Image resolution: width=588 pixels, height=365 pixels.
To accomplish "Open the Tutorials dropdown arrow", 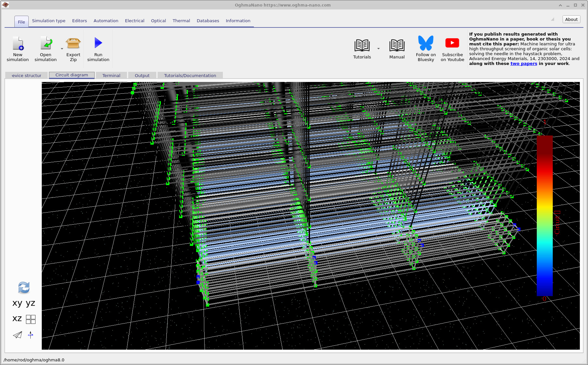I will tap(378, 48).
